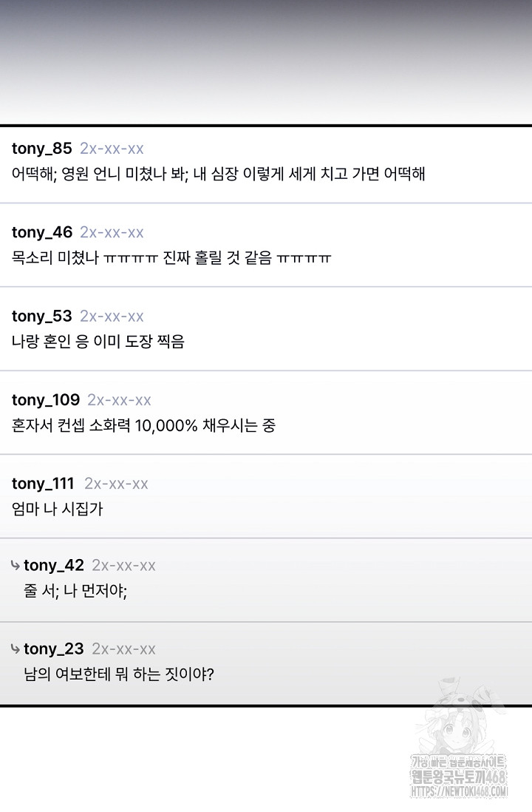Screen dimensions: 532x812
Task: Click the date next to tony_109
Action: (119, 400)
